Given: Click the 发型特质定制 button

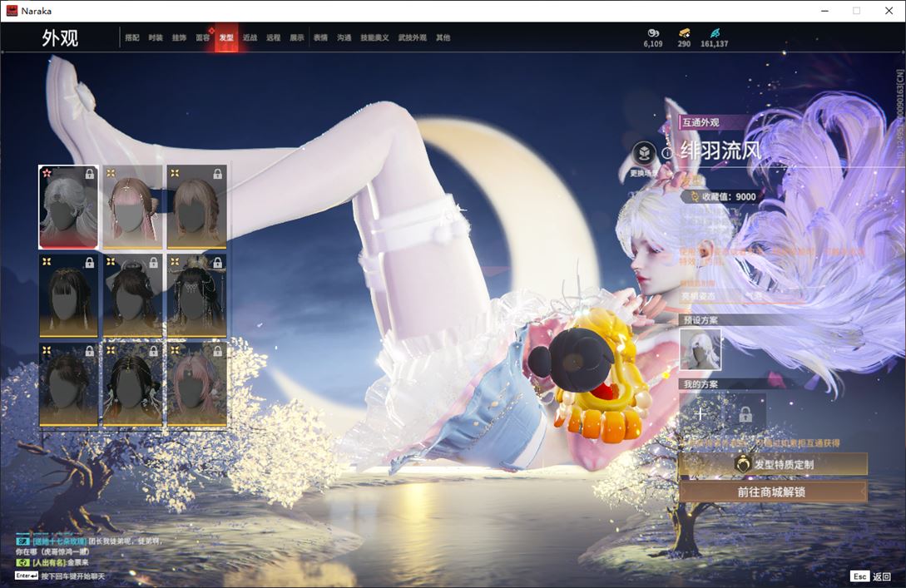Looking at the screenshot, I should pos(773,464).
